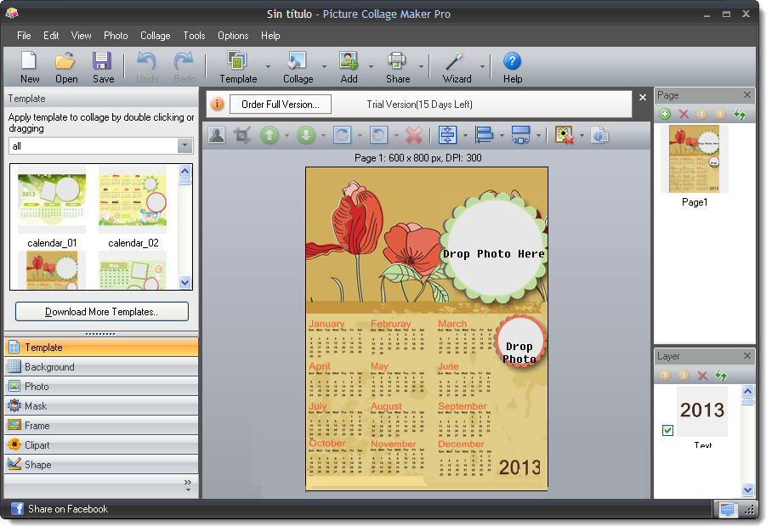Switch to the Photo sidebar section
The width and height of the screenshot is (772, 532).
(101, 387)
